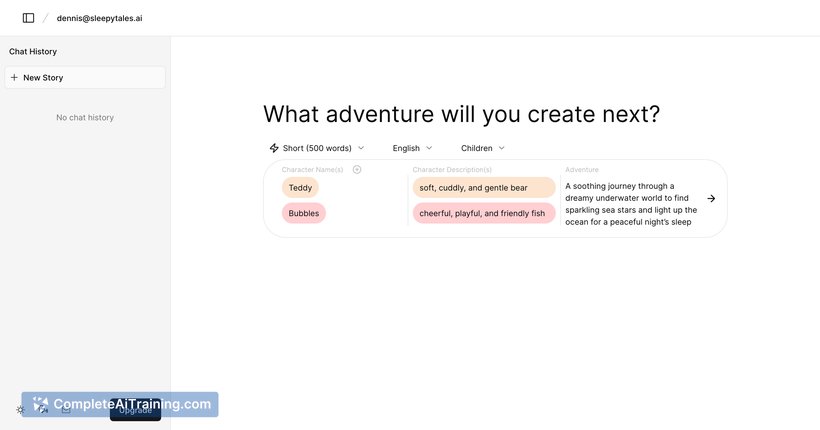Click the Adventure field label

tap(582, 169)
